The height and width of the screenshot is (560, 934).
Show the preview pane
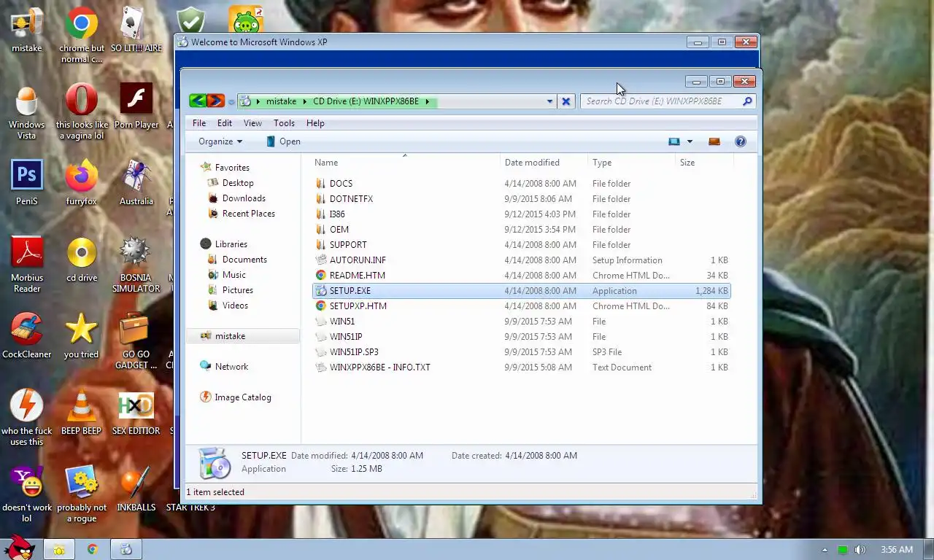tap(714, 141)
